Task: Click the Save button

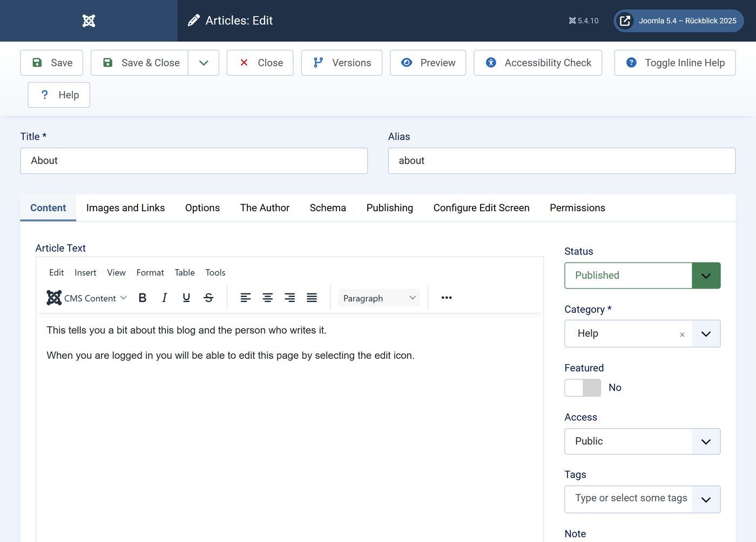Action: tap(52, 63)
